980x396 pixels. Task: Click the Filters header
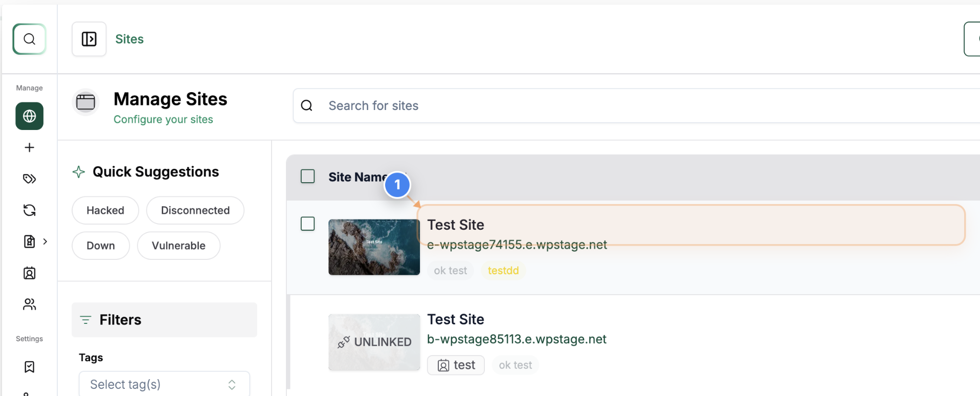click(164, 320)
